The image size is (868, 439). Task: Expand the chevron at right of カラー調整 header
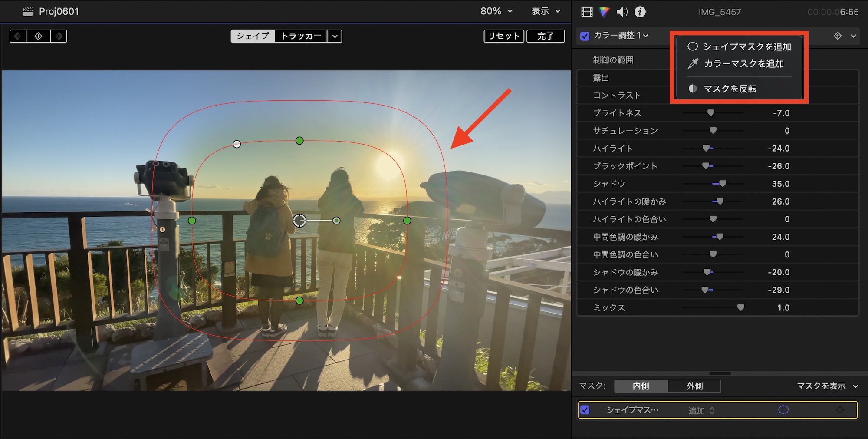pos(853,36)
